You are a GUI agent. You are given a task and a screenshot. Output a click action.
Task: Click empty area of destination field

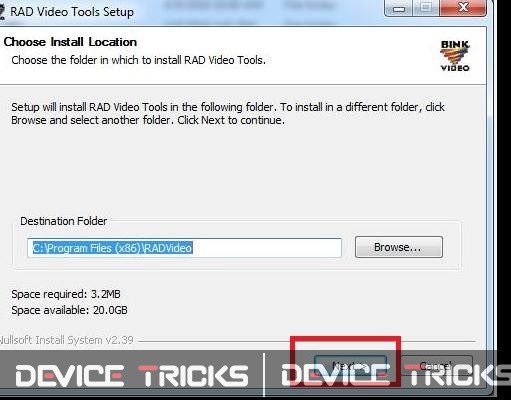tap(267, 248)
